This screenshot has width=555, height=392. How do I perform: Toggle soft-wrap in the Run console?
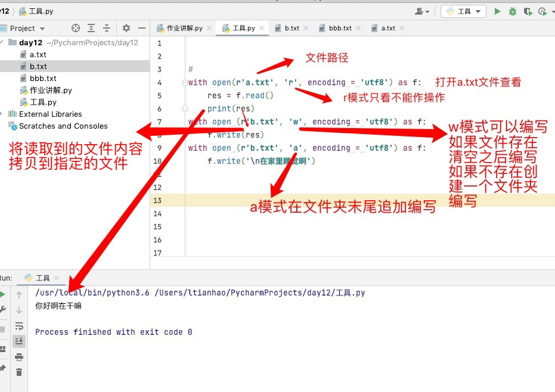pyautogui.click(x=19, y=326)
